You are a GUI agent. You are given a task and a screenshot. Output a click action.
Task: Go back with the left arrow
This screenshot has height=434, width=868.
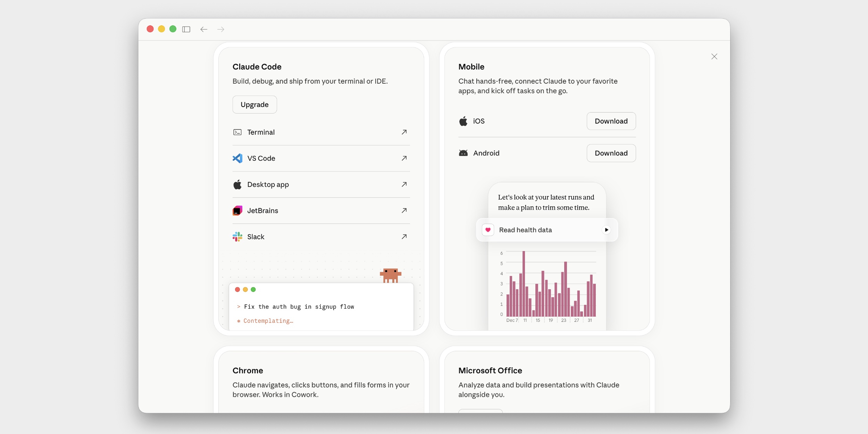click(204, 29)
